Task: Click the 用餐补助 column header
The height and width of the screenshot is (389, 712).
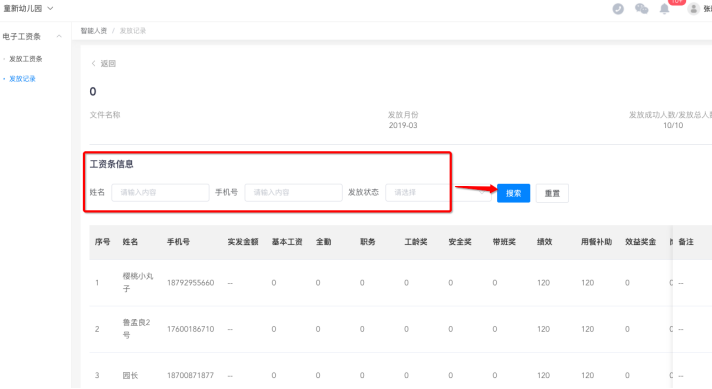Action: click(x=596, y=242)
